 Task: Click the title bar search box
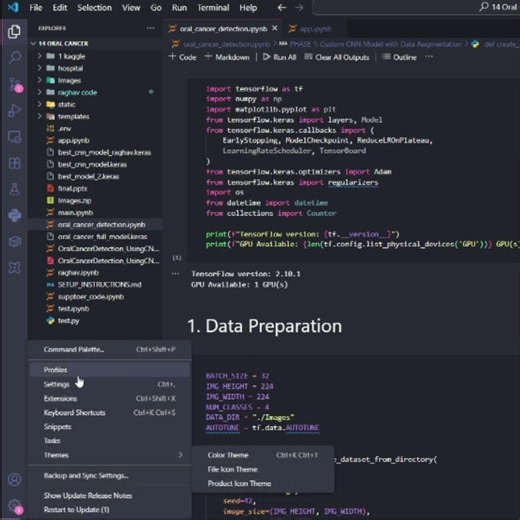pos(416,7)
